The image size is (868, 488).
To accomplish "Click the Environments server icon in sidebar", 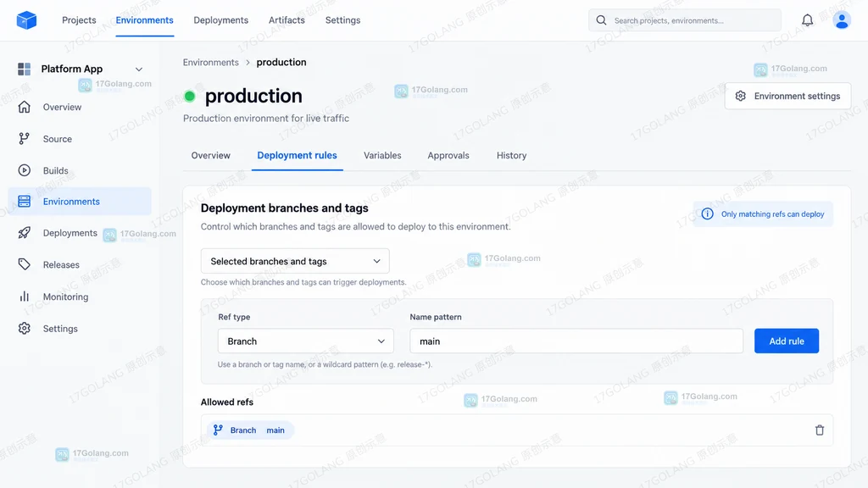I will (25, 202).
